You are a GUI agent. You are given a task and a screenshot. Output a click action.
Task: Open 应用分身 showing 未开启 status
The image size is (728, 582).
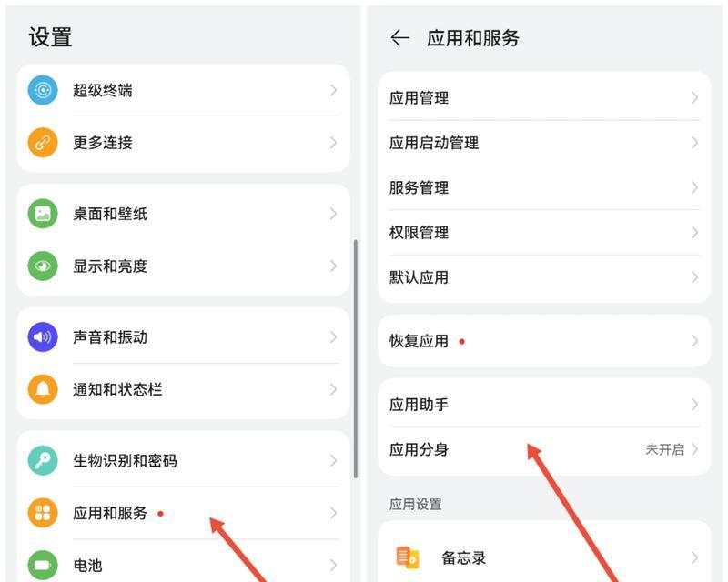point(544,449)
